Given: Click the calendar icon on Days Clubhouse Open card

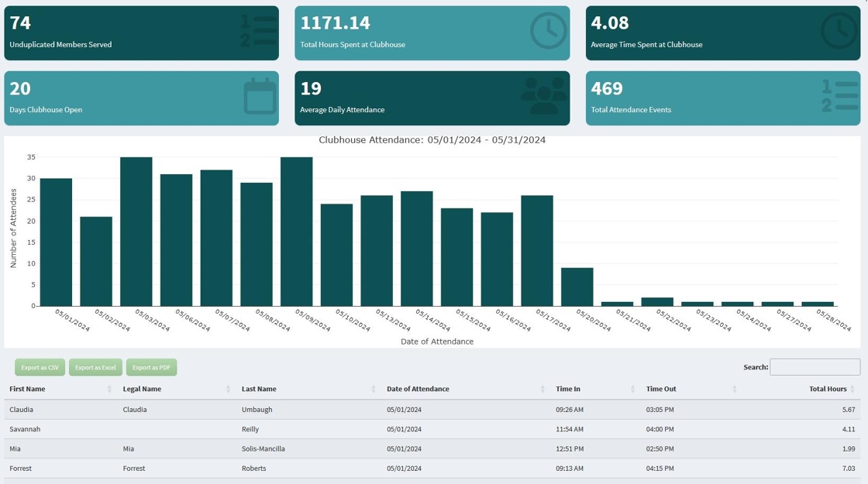Looking at the screenshot, I should point(260,96).
